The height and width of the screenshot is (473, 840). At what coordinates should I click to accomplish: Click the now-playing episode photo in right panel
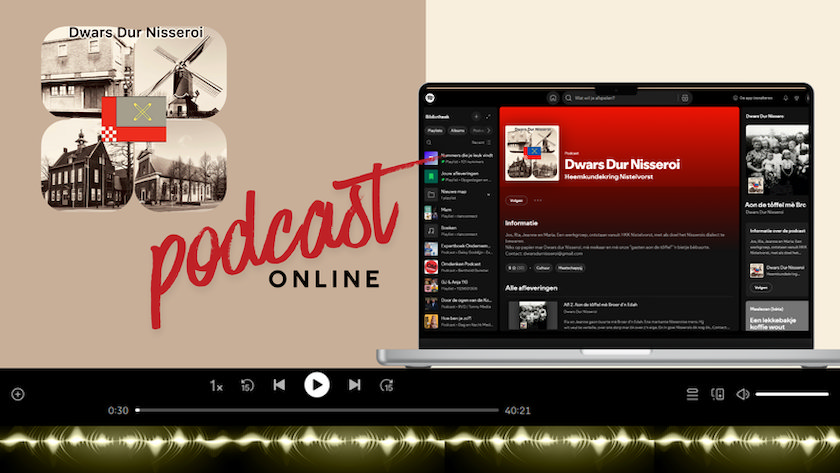point(777,160)
